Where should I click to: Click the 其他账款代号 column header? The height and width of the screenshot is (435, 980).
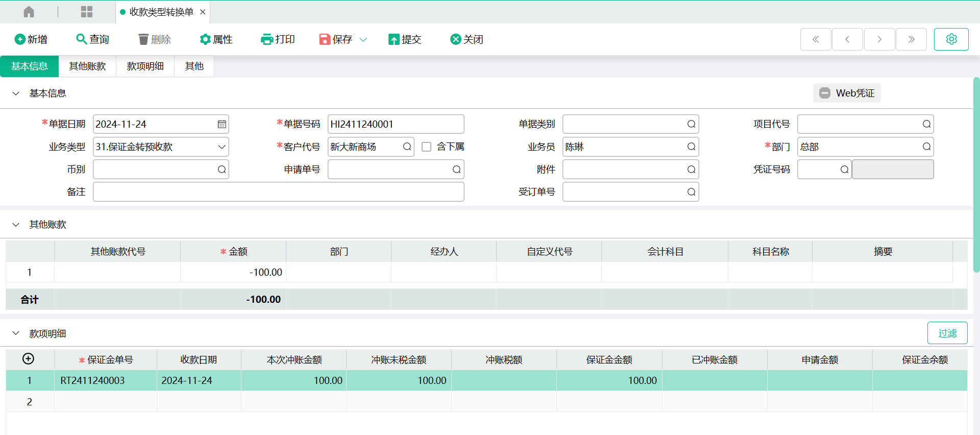[x=117, y=251]
